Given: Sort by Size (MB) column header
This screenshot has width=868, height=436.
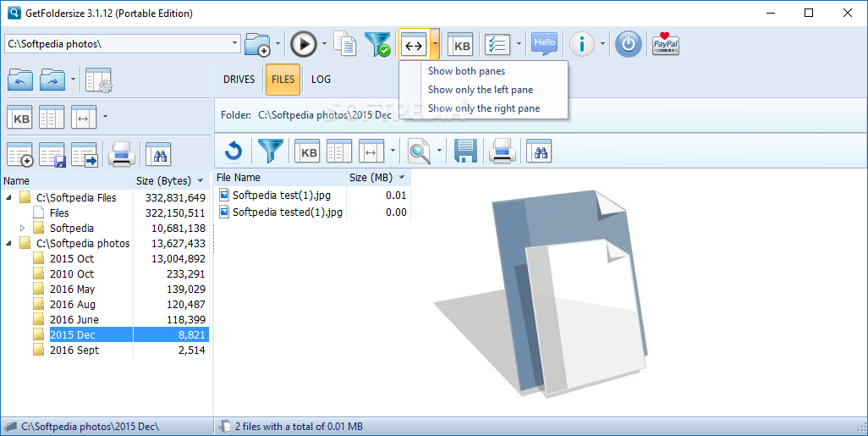Looking at the screenshot, I should click(378, 177).
